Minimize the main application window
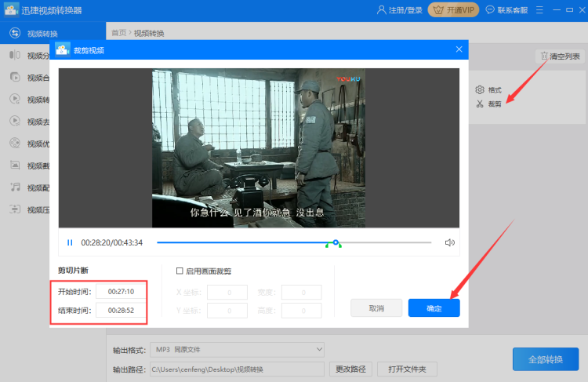The image size is (588, 382). point(557,9)
